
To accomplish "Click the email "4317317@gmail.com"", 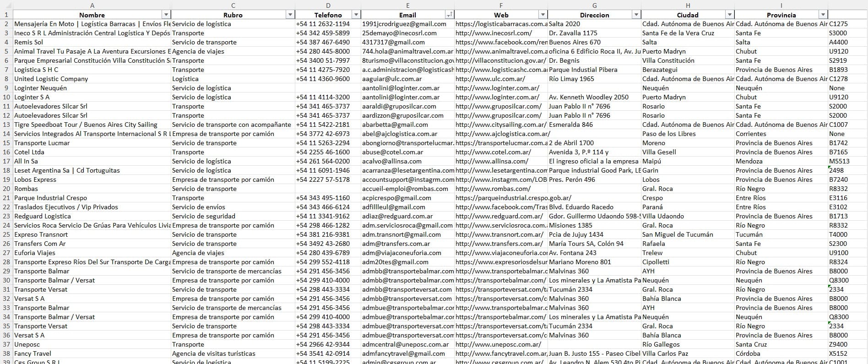I will (x=407, y=42).
